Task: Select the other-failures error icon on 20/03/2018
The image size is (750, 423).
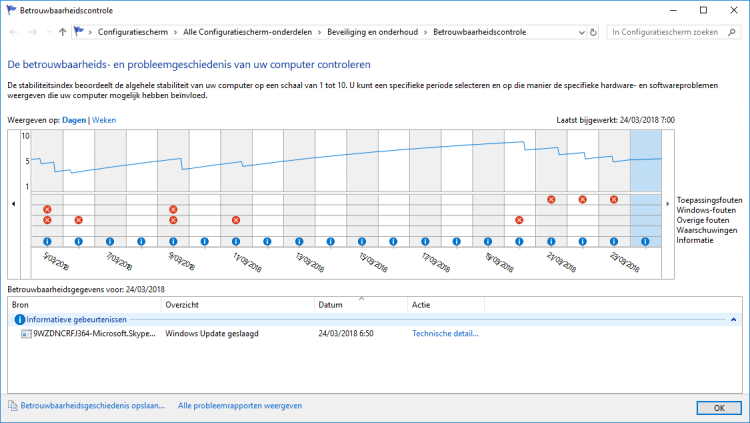Action: coord(520,220)
